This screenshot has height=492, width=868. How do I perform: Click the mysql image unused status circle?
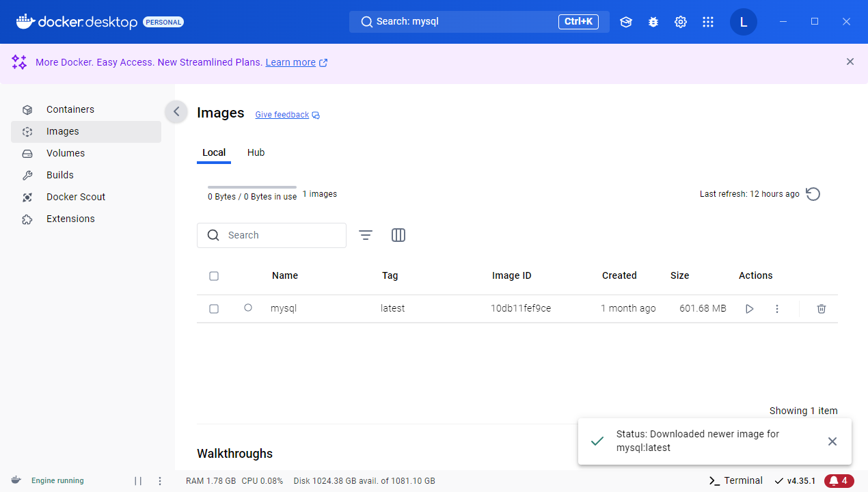[248, 308]
